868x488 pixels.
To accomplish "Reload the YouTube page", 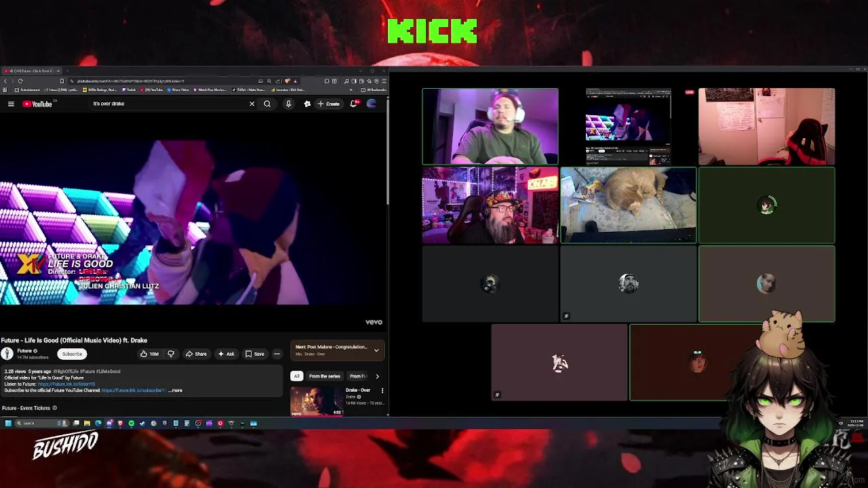I will [x=20, y=81].
